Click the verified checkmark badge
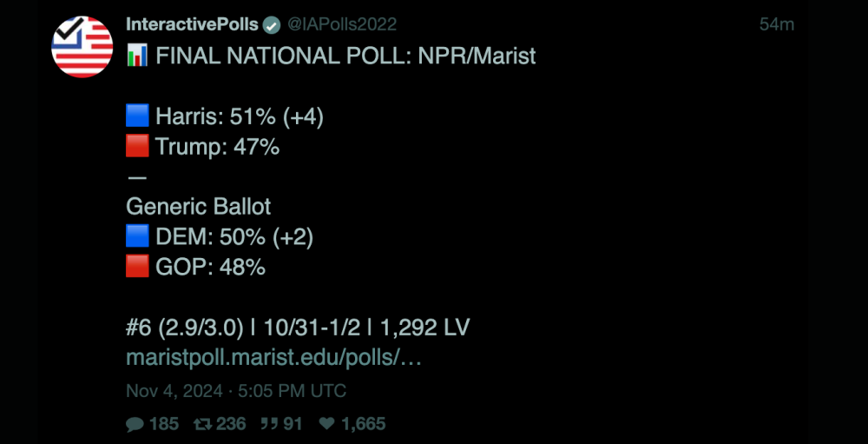 pyautogui.click(x=272, y=24)
